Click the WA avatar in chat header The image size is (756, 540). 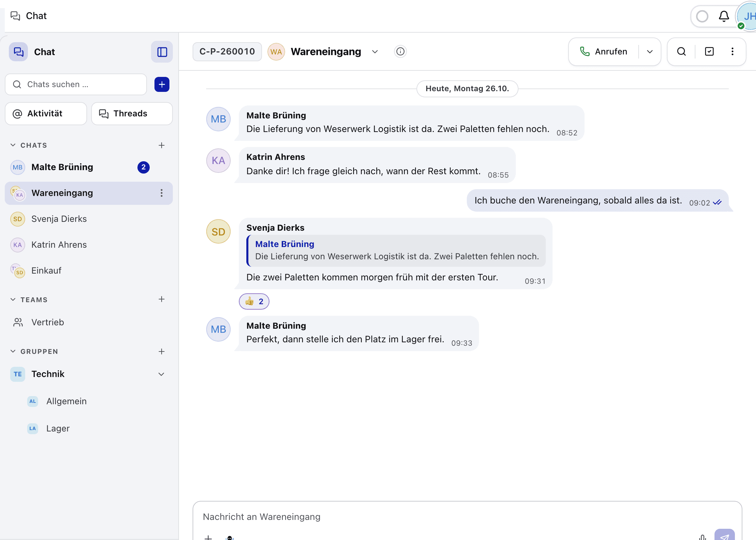point(276,52)
